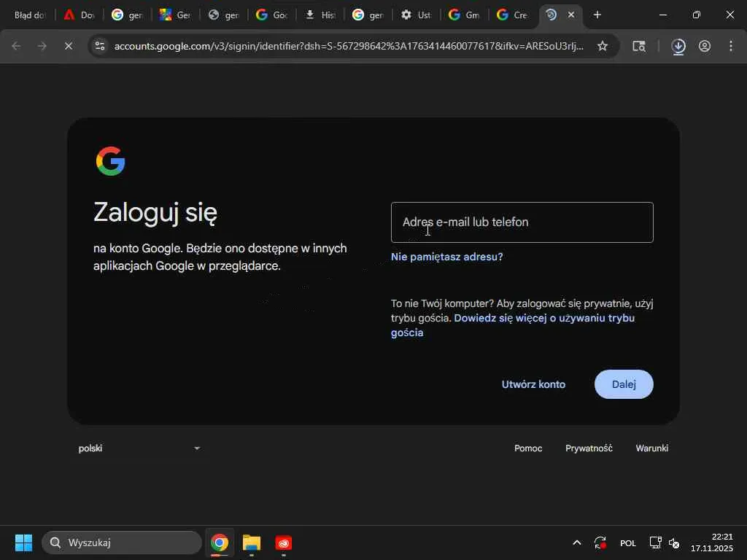
Task: Open File Explorer from the taskbar
Action: (252, 542)
